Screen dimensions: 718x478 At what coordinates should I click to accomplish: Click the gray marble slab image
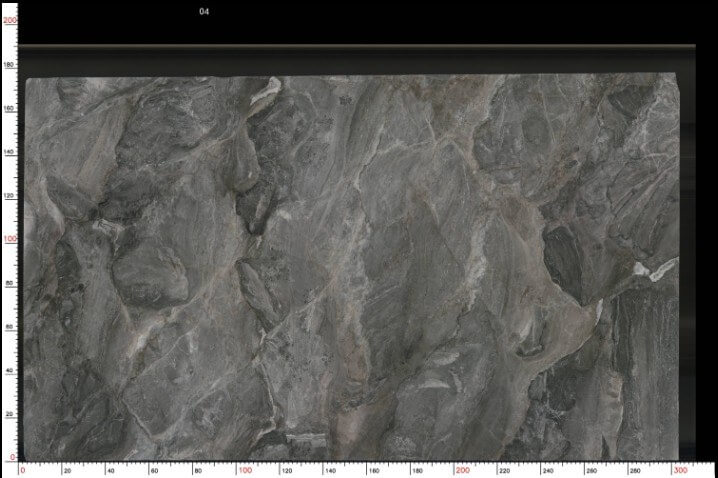coord(351,268)
